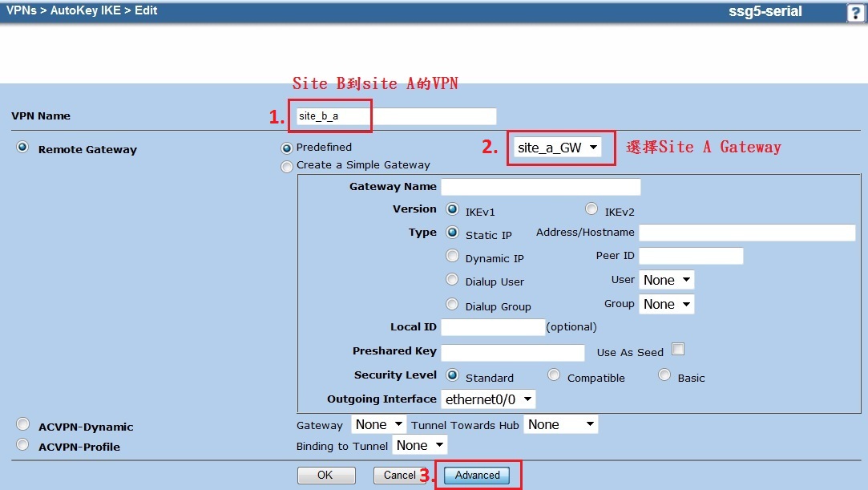
Task: Click the Advanced button
Action: (478, 475)
